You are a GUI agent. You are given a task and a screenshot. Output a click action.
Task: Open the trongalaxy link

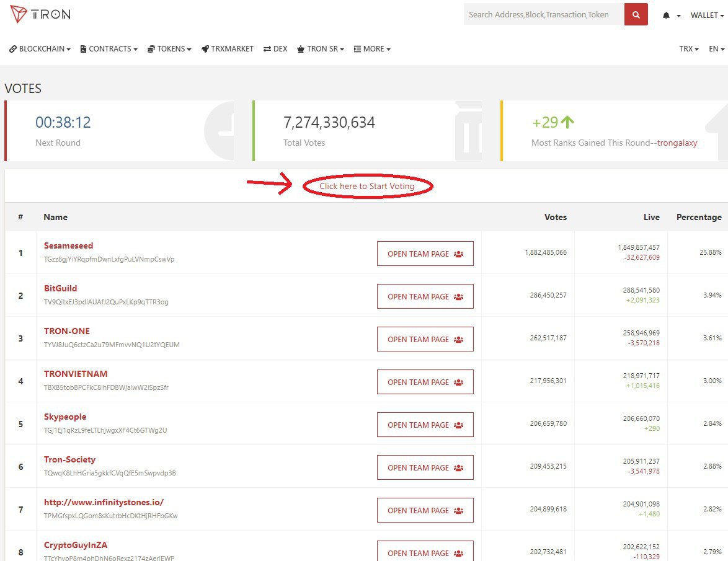pos(670,143)
